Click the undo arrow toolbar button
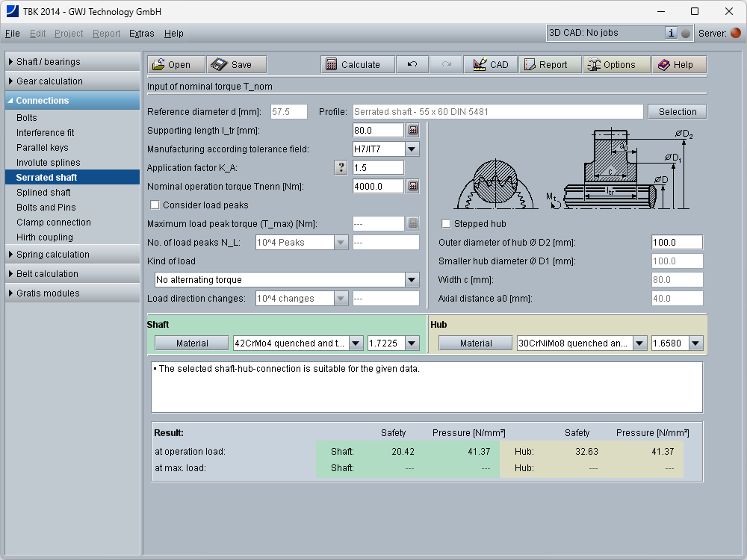This screenshot has height=560, width=747. 412,65
